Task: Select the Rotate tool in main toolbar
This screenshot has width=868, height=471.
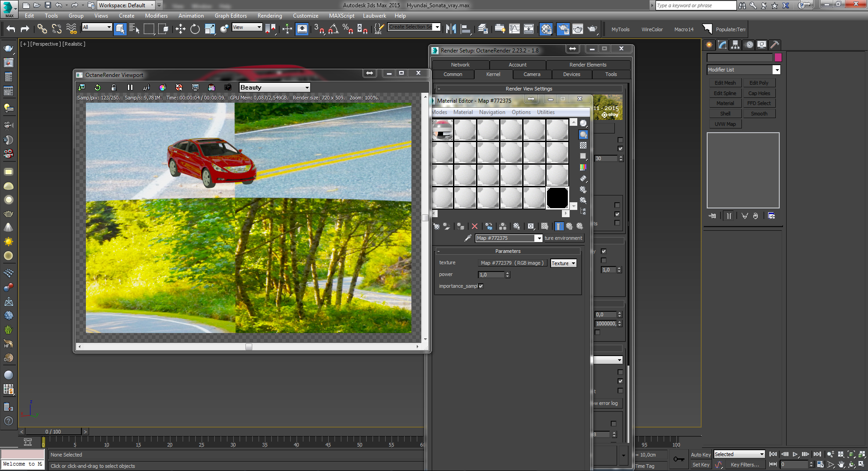Action: click(195, 29)
